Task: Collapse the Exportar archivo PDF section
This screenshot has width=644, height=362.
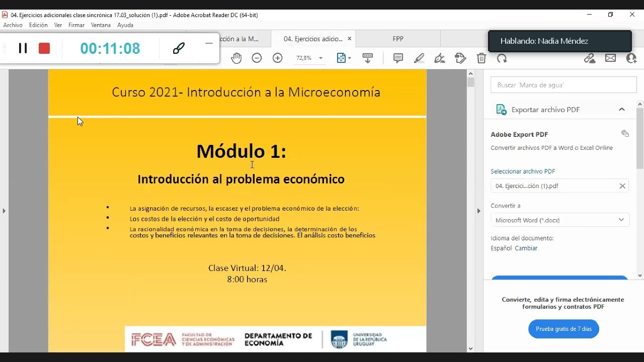Action: (622, 110)
